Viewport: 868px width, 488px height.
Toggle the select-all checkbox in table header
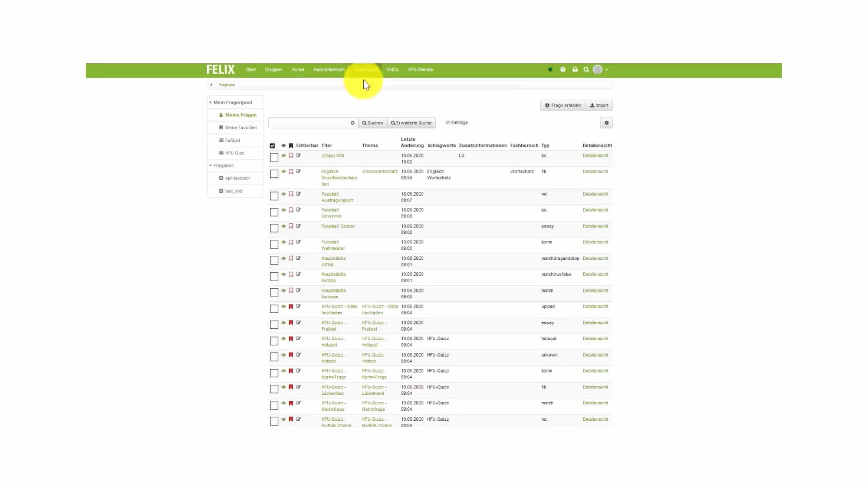[x=272, y=145]
